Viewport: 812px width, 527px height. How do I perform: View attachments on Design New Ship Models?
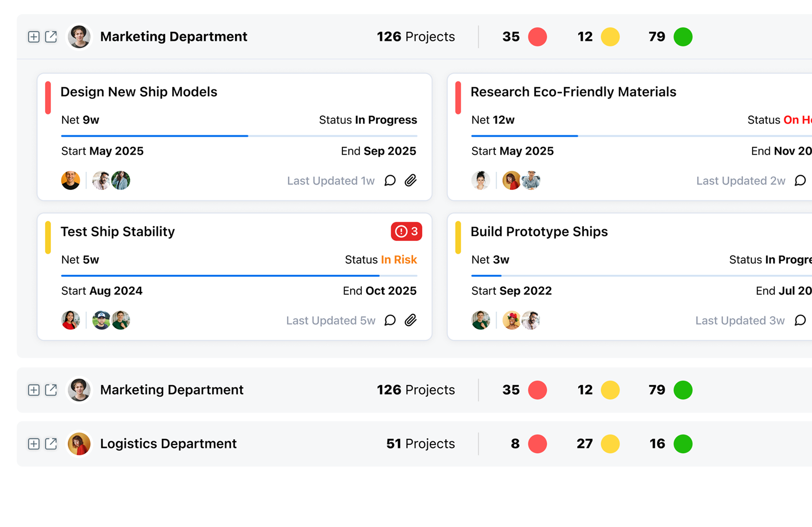(411, 180)
